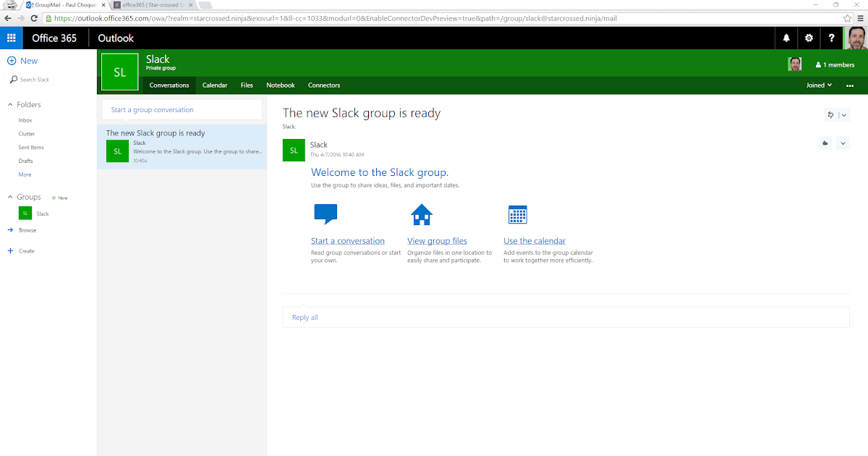Screen dimensions: 868x456
Task: Open the Files tab
Action: click(x=247, y=85)
